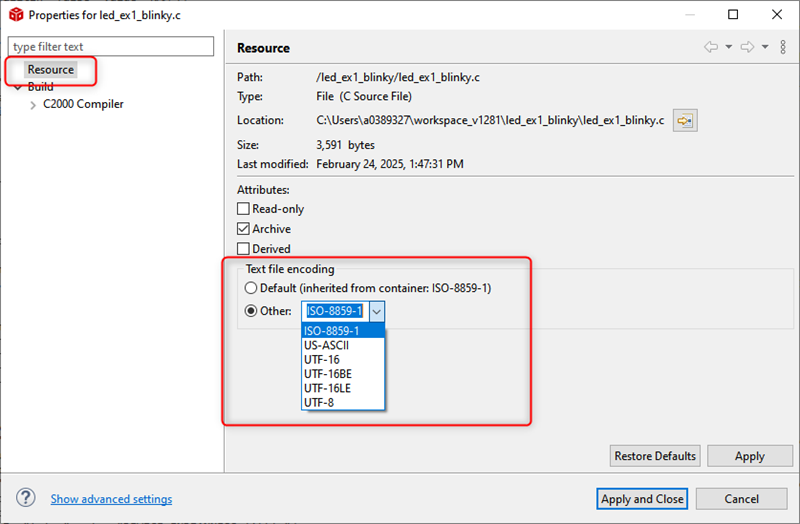The height and width of the screenshot is (524, 800).
Task: Collapse the encoding combo box arrow
Action: [377, 311]
